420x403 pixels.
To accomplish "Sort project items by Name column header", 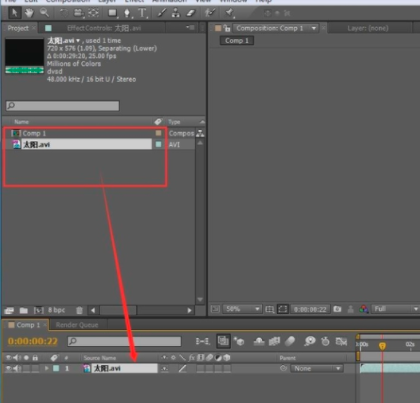I will (x=21, y=122).
